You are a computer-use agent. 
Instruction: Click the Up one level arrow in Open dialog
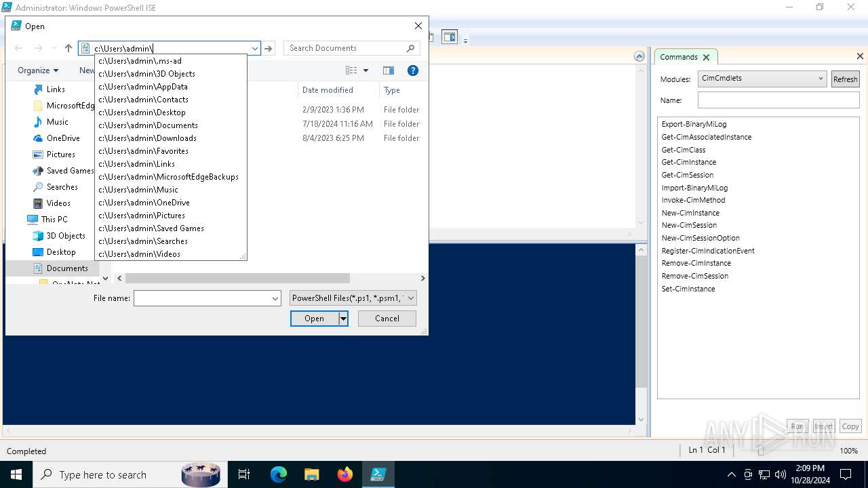click(68, 48)
